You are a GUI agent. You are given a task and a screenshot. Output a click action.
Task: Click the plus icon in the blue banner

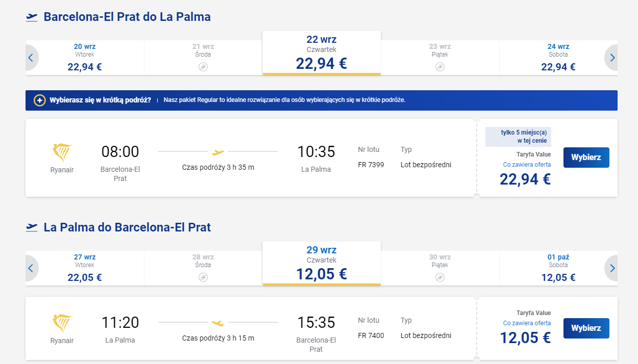coord(39,100)
